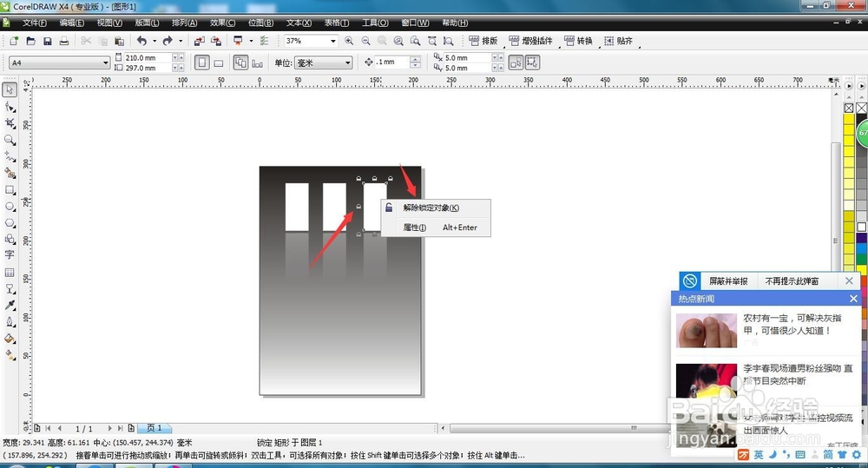Edit the page width 210.0 mm field
Screen dimensions: 868x468
coord(148,57)
